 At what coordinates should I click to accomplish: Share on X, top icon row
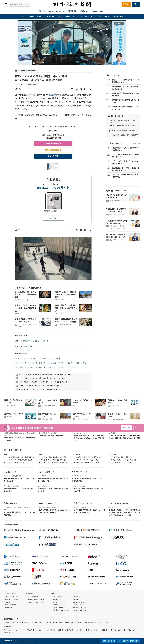[81, 89]
